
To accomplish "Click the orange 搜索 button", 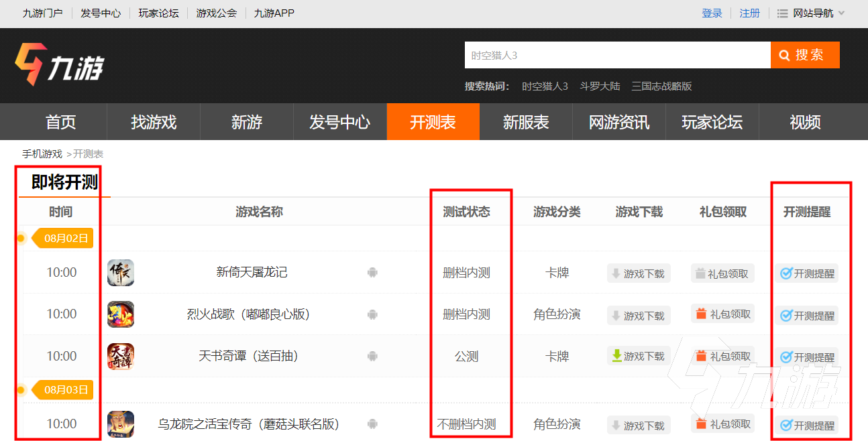I will click(805, 55).
